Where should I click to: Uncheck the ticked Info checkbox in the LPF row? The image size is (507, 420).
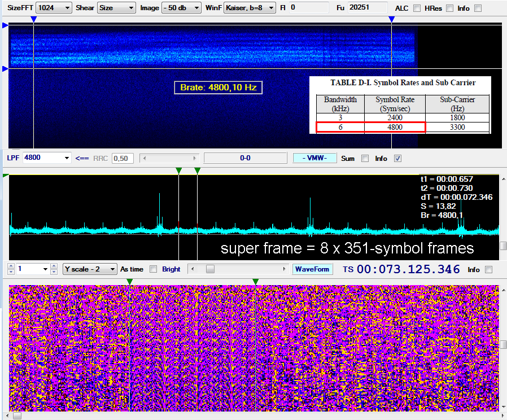397,159
